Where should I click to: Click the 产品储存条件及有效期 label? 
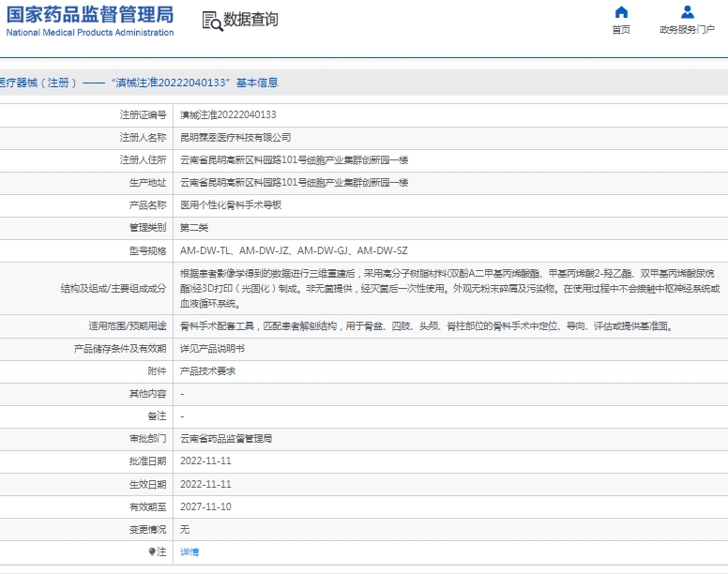point(120,349)
